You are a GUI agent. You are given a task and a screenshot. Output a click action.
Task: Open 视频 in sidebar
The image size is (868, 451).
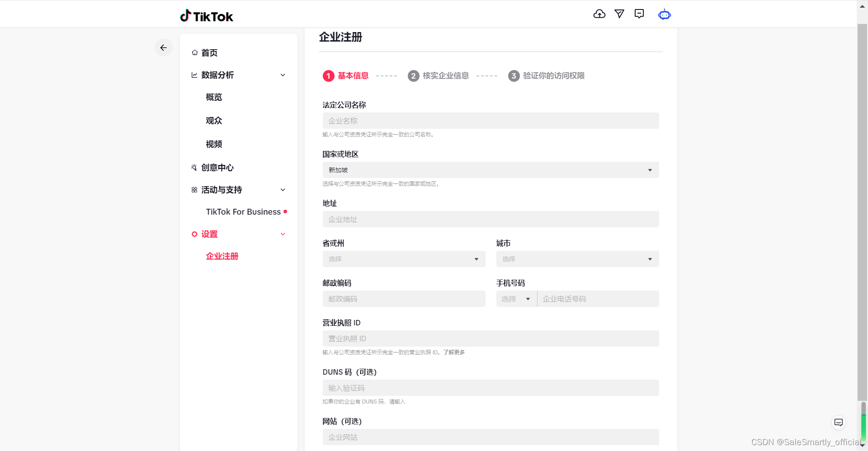(x=214, y=144)
